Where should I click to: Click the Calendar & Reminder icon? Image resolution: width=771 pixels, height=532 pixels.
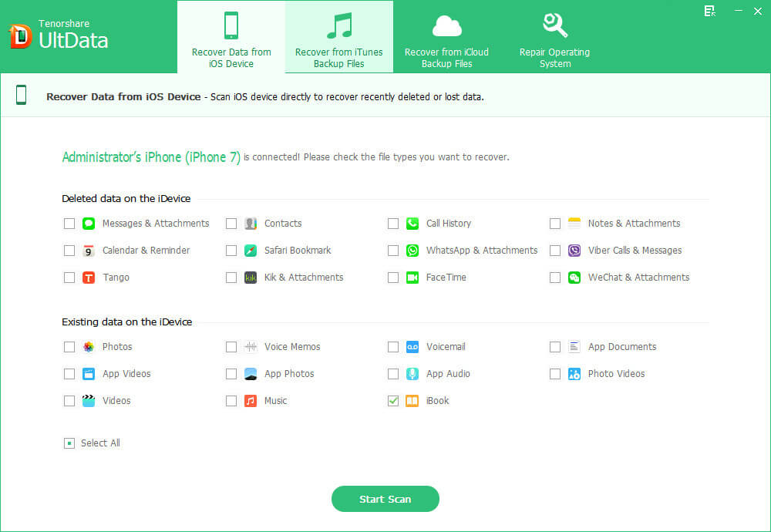89,251
